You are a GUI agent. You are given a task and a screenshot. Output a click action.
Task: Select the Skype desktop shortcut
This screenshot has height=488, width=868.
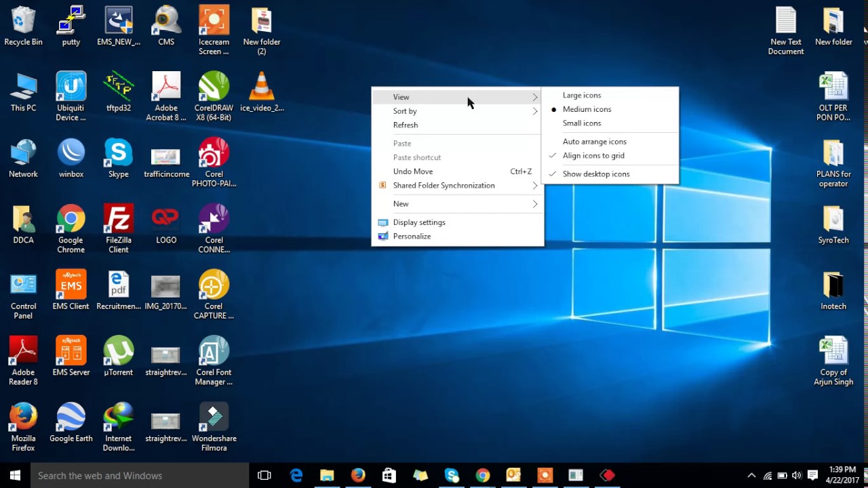pyautogui.click(x=119, y=159)
